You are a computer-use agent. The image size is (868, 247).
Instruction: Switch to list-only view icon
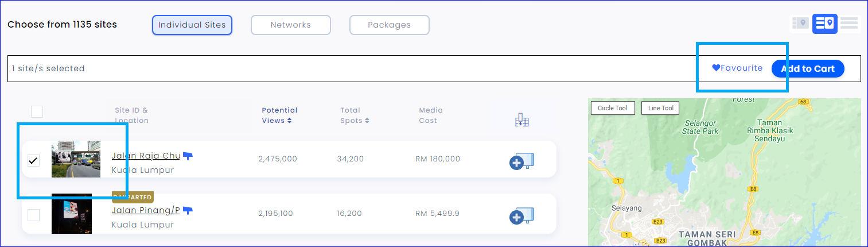pos(849,23)
